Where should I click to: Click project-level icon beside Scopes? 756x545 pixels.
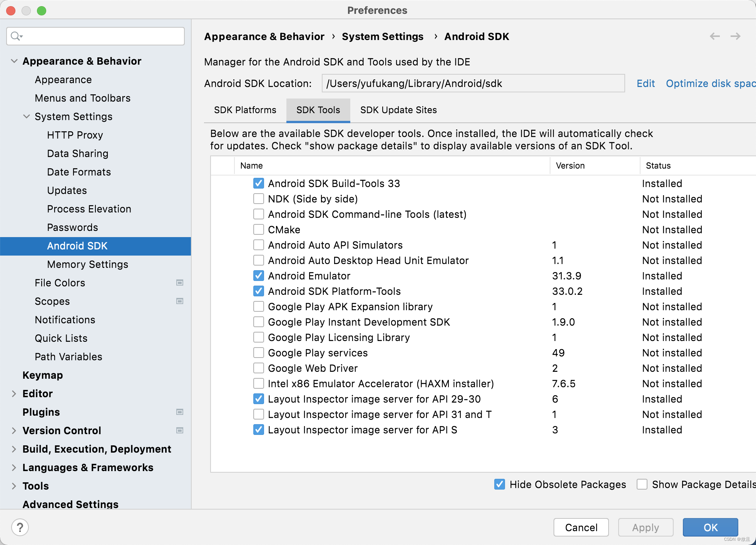coord(179,301)
